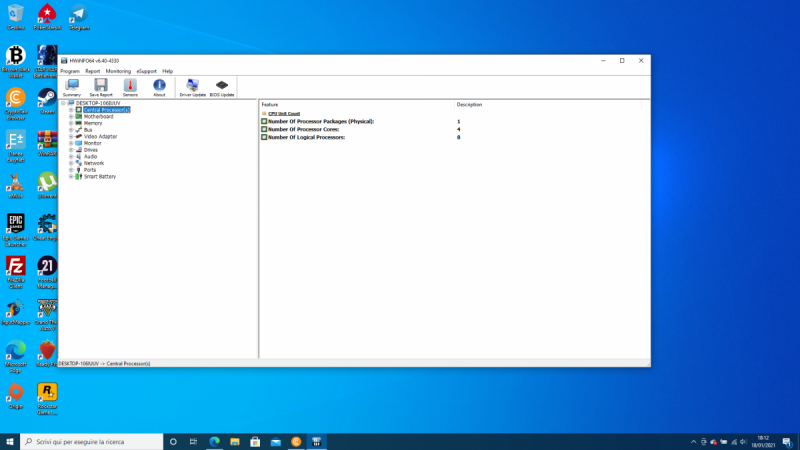This screenshot has width=800, height=450.
Task: Open the Summary toolbar icon
Action: (72, 86)
